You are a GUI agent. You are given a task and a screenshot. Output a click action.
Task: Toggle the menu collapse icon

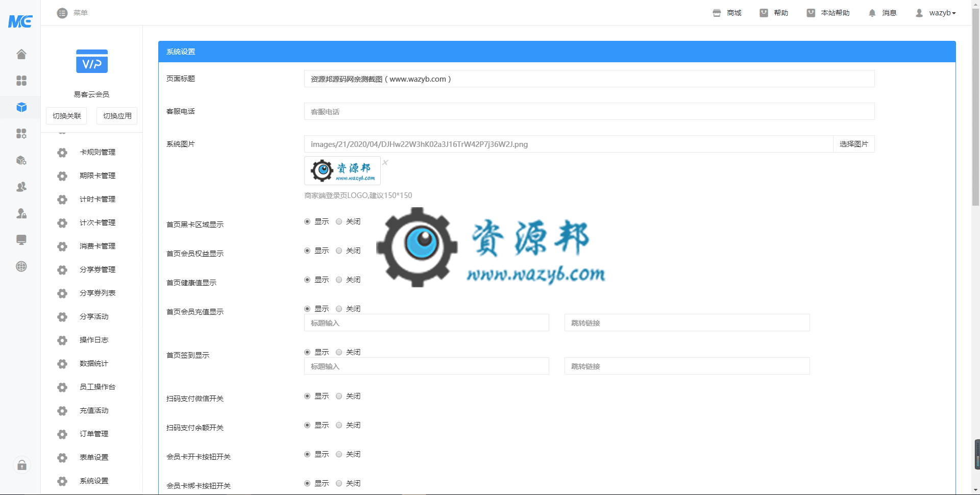coord(62,13)
